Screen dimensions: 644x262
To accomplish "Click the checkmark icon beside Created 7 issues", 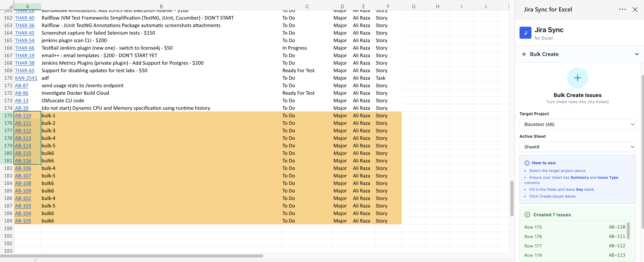I will tap(527, 215).
